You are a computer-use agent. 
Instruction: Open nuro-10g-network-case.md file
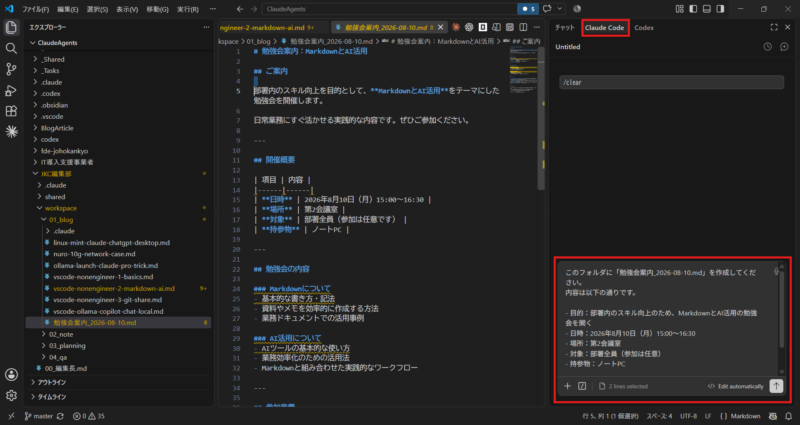tap(94, 254)
